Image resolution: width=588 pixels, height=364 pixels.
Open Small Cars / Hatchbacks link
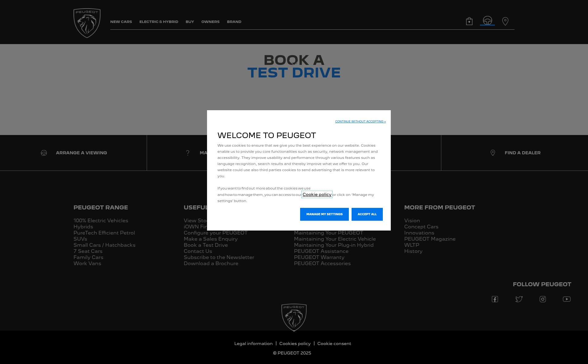(x=104, y=245)
